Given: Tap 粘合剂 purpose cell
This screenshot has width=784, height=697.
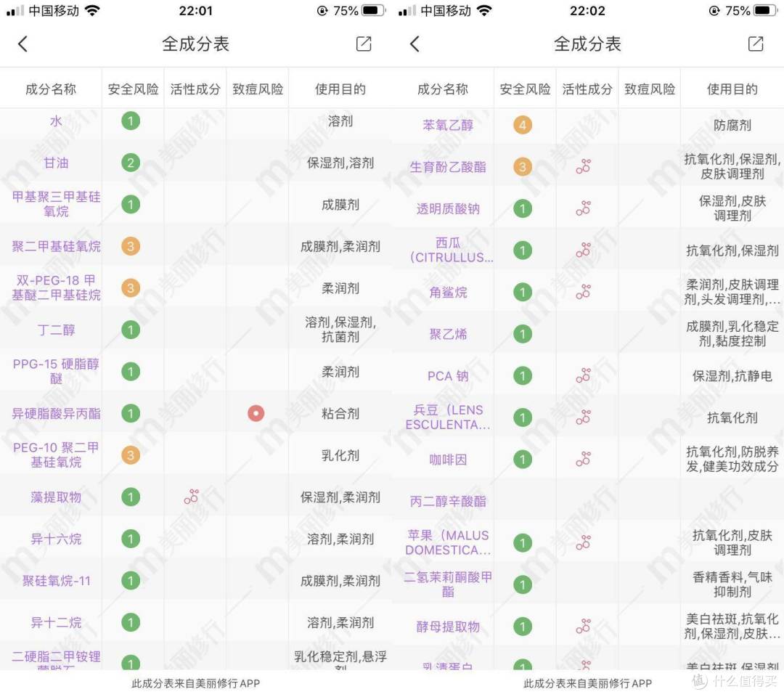Looking at the screenshot, I should coord(340,413).
